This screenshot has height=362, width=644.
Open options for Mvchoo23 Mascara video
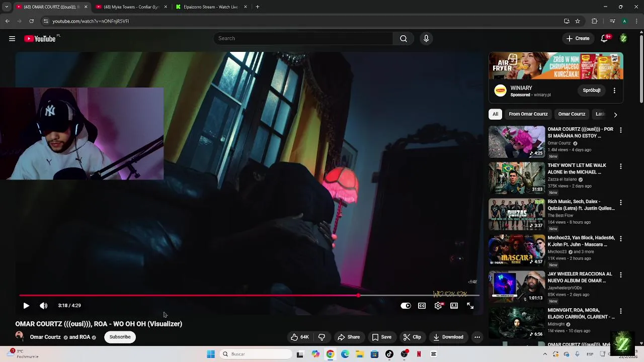(620, 239)
